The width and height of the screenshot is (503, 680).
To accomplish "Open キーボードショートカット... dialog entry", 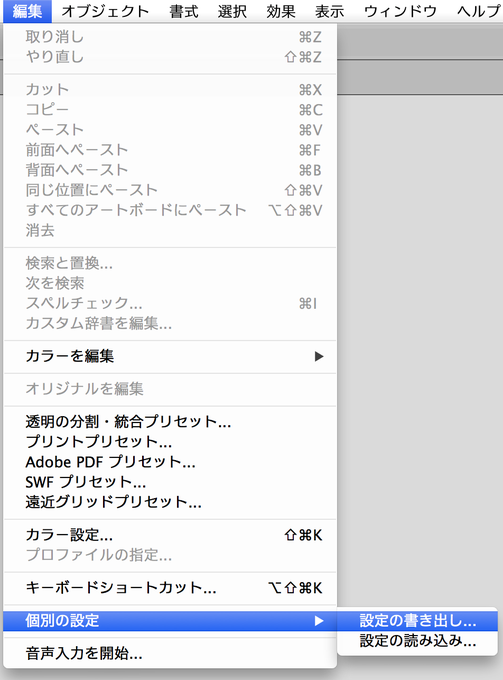I will [170, 588].
